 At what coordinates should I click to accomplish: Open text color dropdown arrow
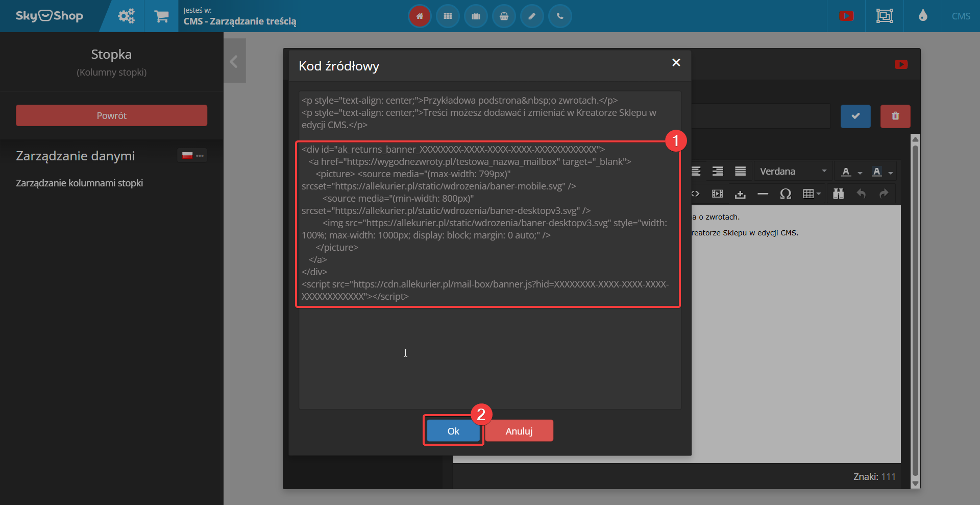pos(860,173)
